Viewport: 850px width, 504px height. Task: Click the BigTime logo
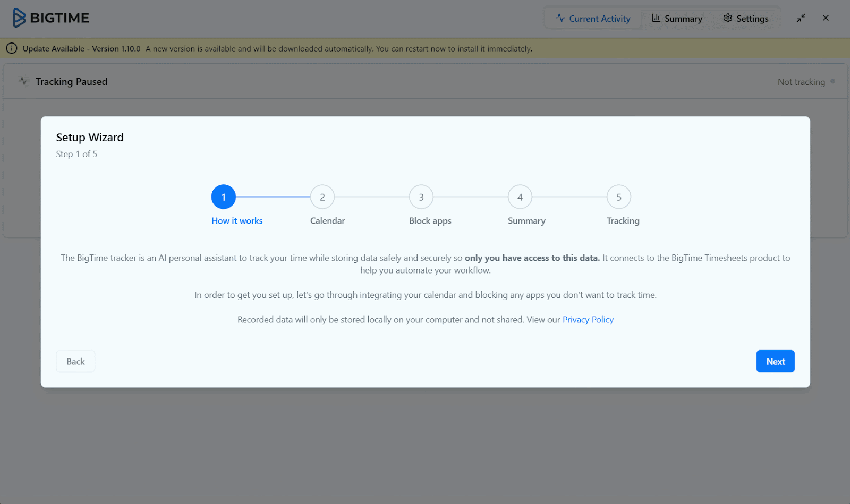click(50, 17)
